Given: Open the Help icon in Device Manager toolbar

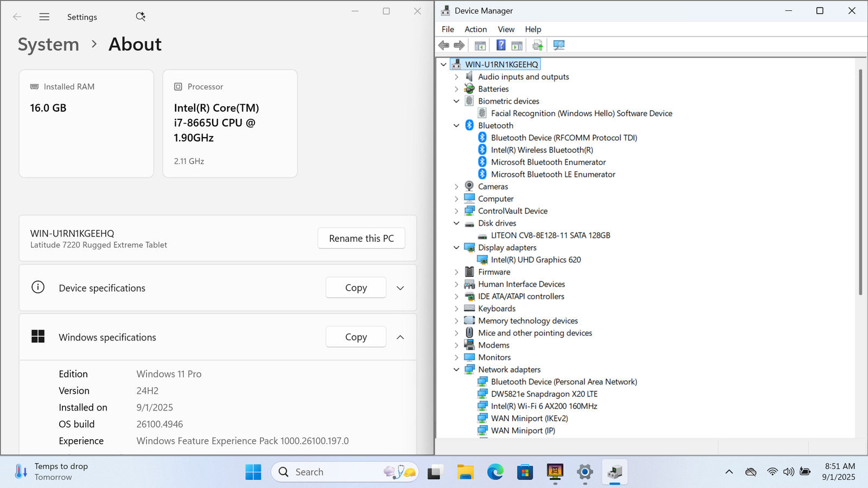Looking at the screenshot, I should click(501, 46).
